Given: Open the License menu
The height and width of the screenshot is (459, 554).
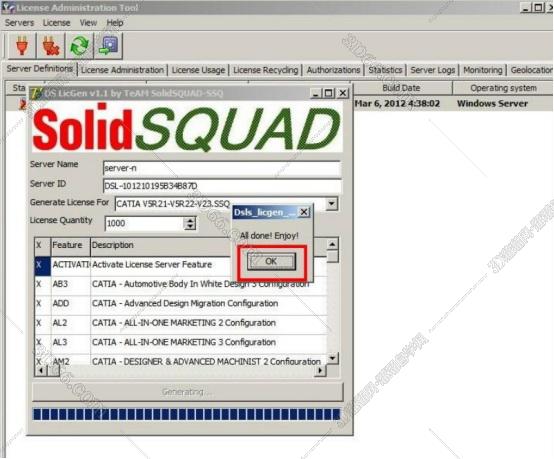Looking at the screenshot, I should pyautogui.click(x=57, y=23).
